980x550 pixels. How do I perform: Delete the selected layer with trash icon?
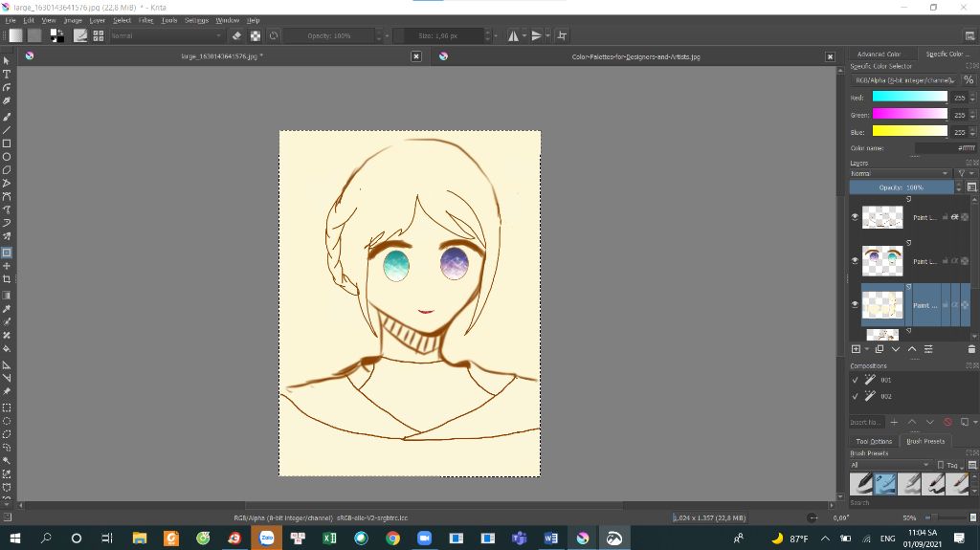(971, 349)
